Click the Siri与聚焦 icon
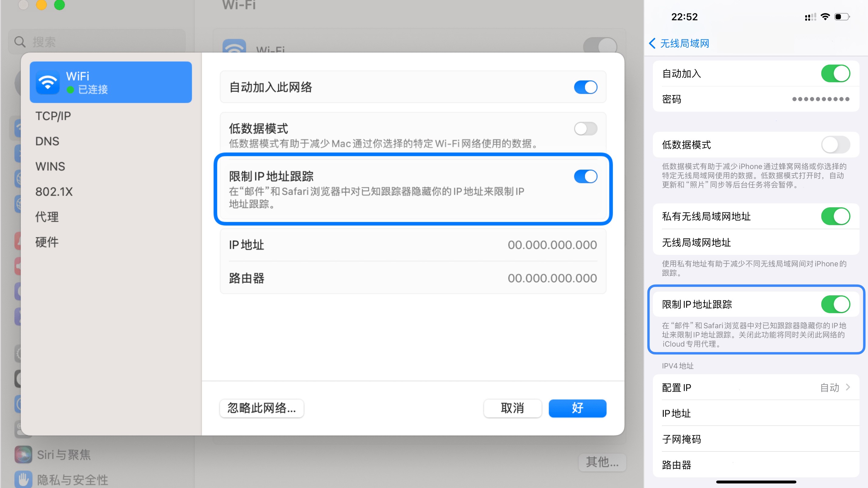 (x=23, y=454)
